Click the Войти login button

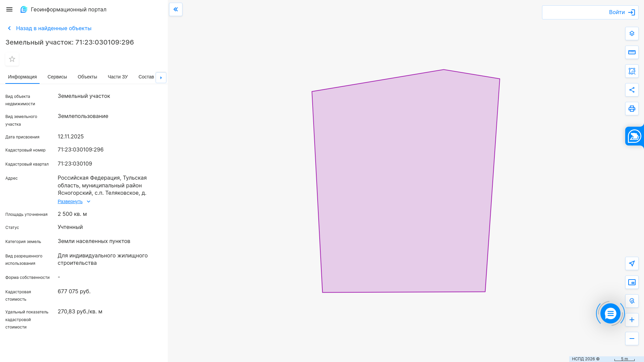(590, 12)
